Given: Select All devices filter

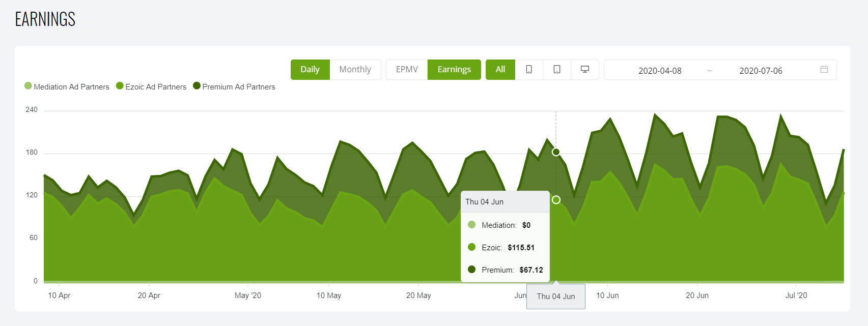Looking at the screenshot, I should pyautogui.click(x=500, y=70).
